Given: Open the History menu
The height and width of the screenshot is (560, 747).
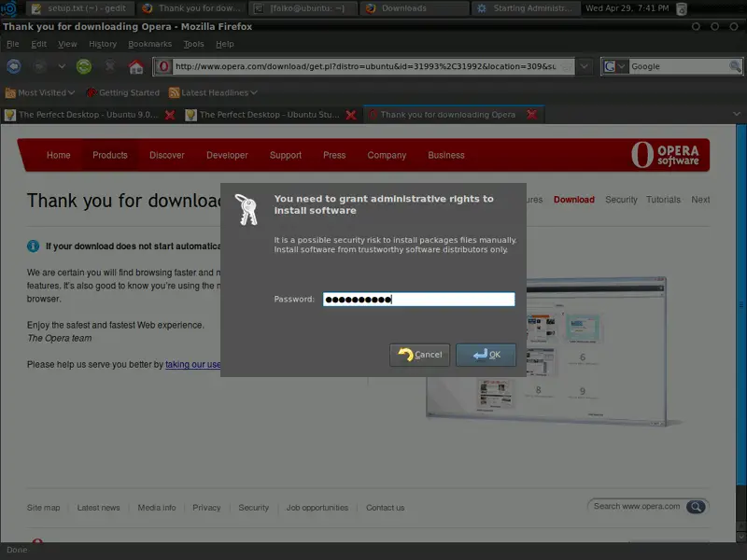Looking at the screenshot, I should (x=103, y=44).
